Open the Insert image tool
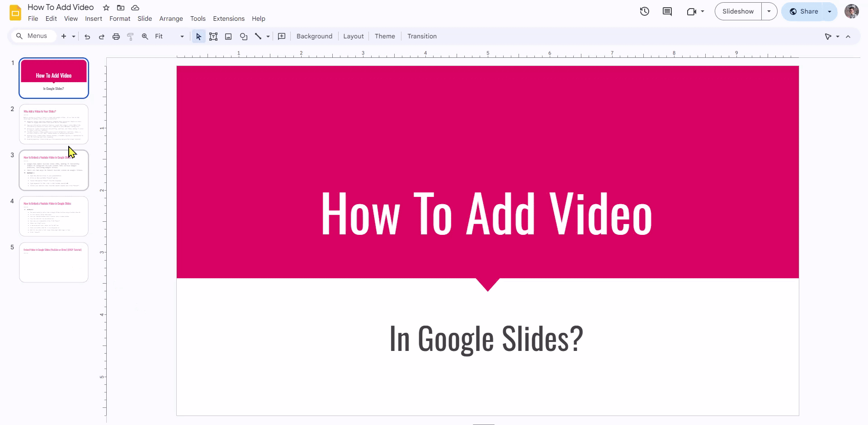The height and width of the screenshot is (425, 868). pyautogui.click(x=228, y=36)
